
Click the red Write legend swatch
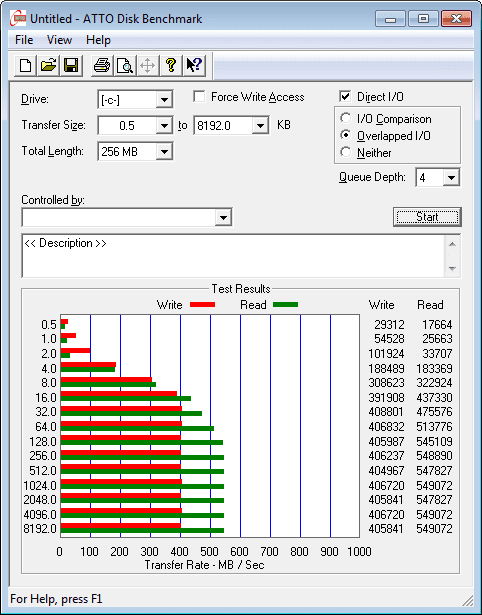click(202, 304)
